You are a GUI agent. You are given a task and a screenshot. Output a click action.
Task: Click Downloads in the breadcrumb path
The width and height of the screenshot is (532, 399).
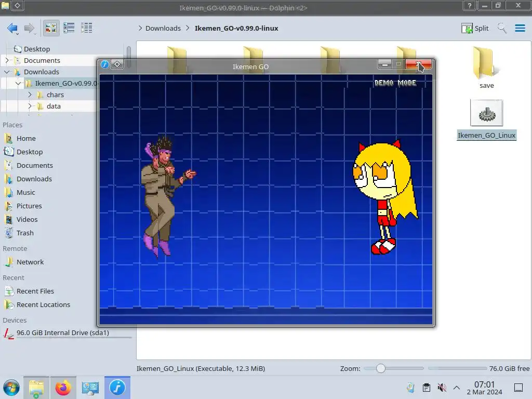163,28
